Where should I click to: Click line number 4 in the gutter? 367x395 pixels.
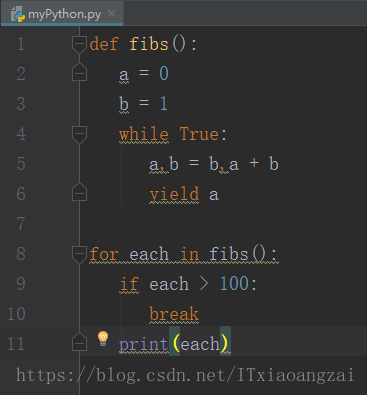[x=21, y=134]
